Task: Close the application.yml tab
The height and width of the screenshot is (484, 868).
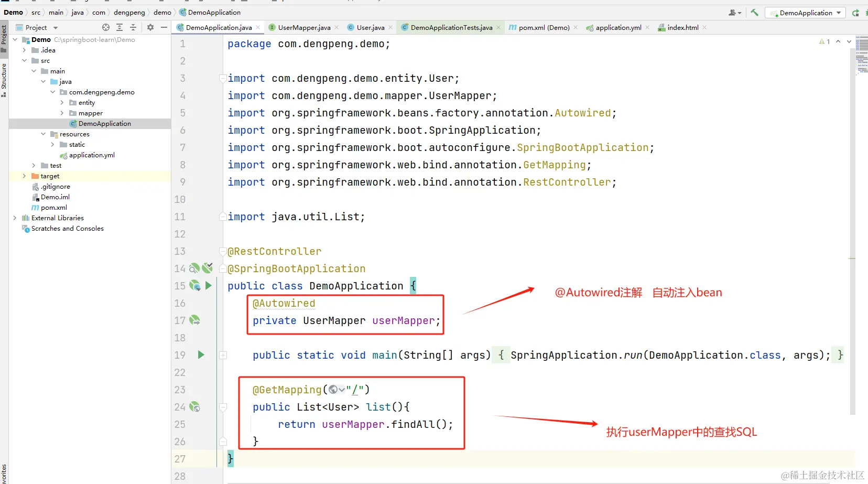Action: (x=647, y=27)
